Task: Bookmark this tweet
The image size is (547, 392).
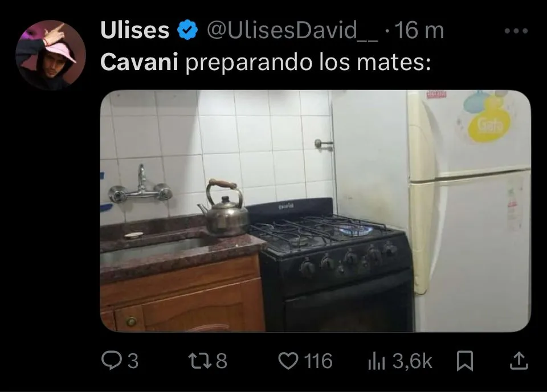Action: [x=465, y=361]
